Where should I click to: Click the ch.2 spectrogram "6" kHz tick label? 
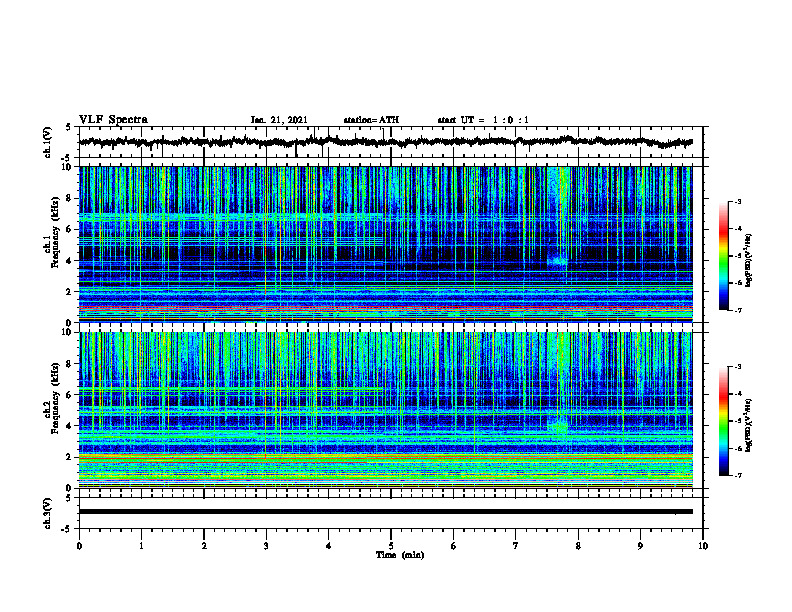coord(70,395)
